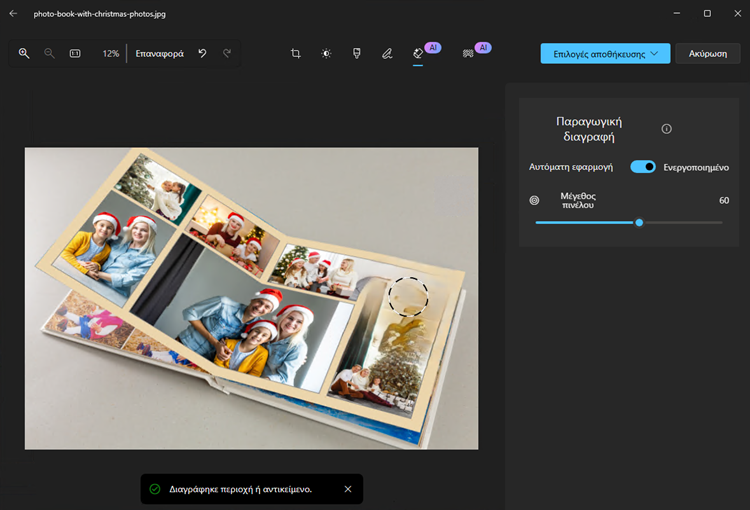The width and height of the screenshot is (750, 510).
Task: Zoom out of the photo
Action: coord(49,53)
